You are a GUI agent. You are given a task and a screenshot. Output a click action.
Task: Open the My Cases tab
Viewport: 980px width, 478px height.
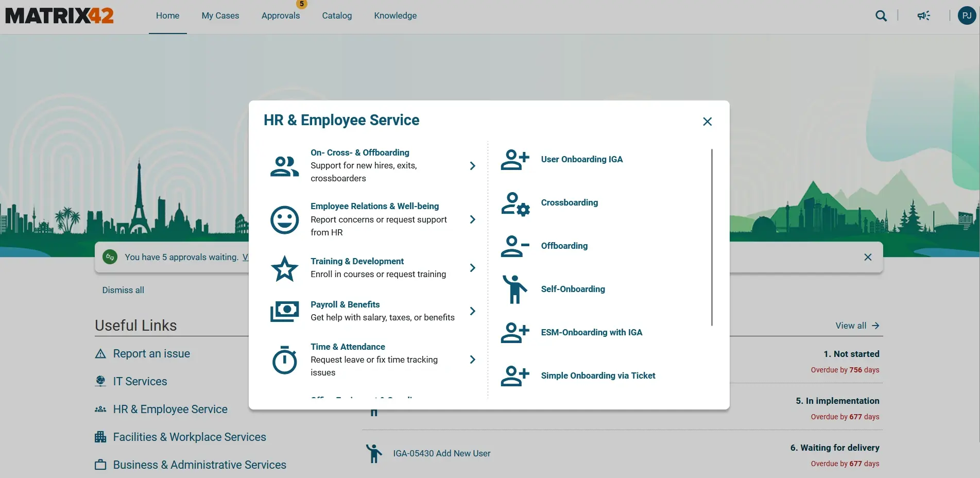pos(220,16)
